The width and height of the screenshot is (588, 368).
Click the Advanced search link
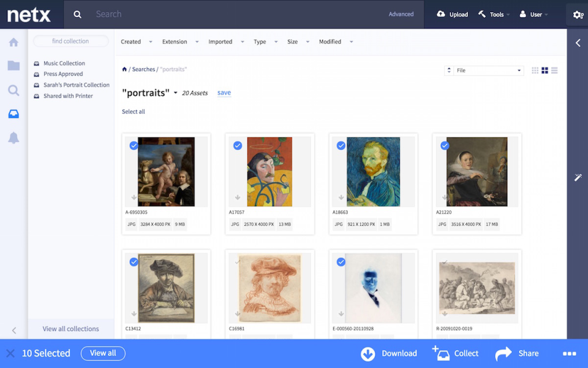(x=401, y=14)
